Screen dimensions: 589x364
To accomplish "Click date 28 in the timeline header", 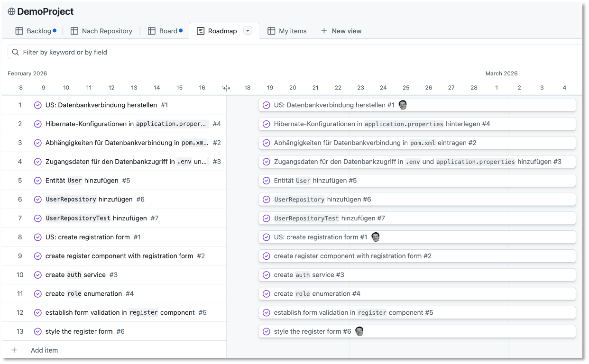I will pos(474,88).
